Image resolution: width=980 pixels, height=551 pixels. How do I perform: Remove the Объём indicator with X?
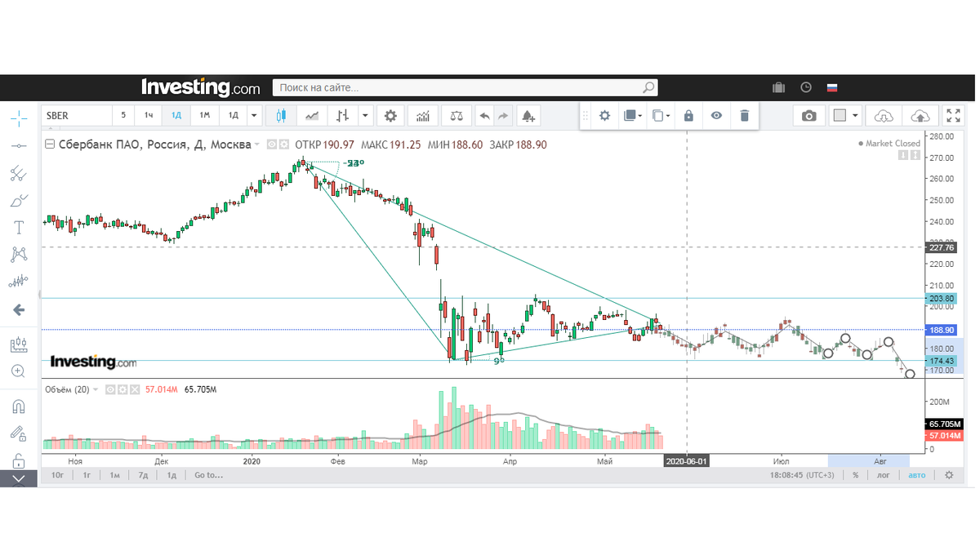coord(135,390)
